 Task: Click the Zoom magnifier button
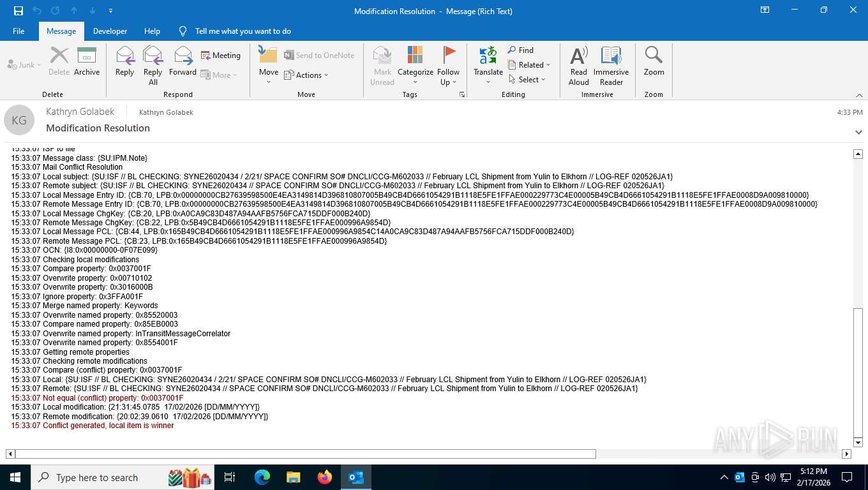pos(654,62)
